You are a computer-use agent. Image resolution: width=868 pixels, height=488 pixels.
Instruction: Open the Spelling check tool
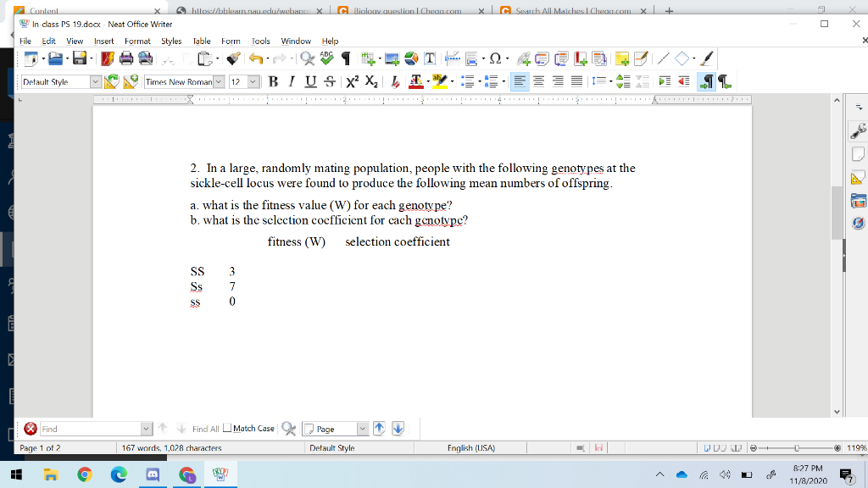[x=325, y=58]
